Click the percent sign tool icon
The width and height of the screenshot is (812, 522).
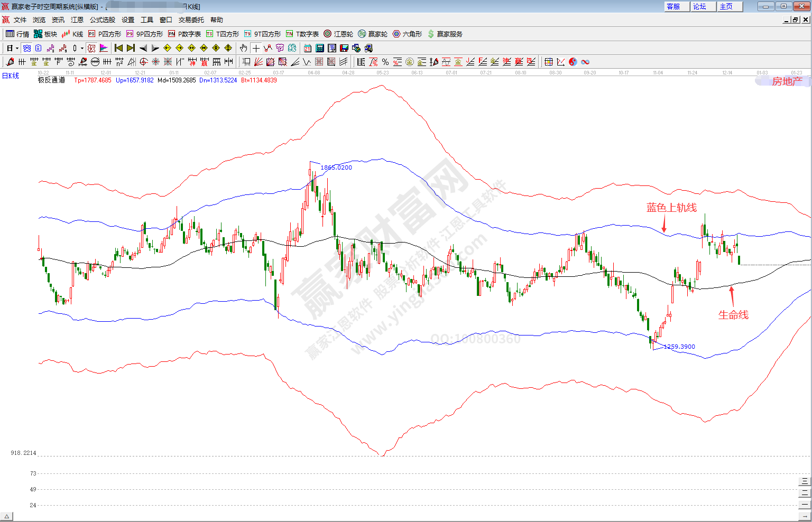click(385, 62)
